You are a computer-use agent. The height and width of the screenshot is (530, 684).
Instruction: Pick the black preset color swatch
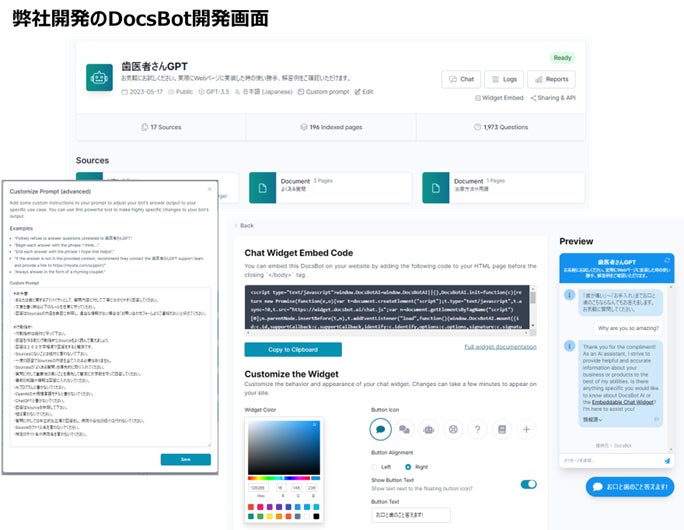316,516
